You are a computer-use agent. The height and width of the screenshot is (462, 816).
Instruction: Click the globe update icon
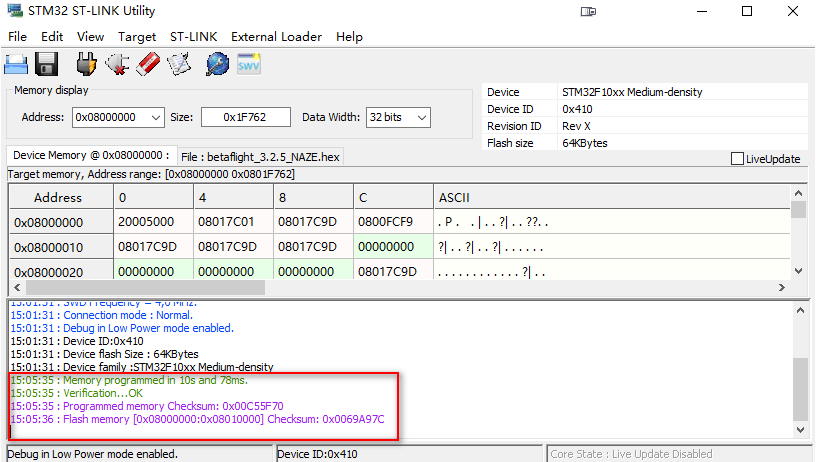pyautogui.click(x=217, y=65)
